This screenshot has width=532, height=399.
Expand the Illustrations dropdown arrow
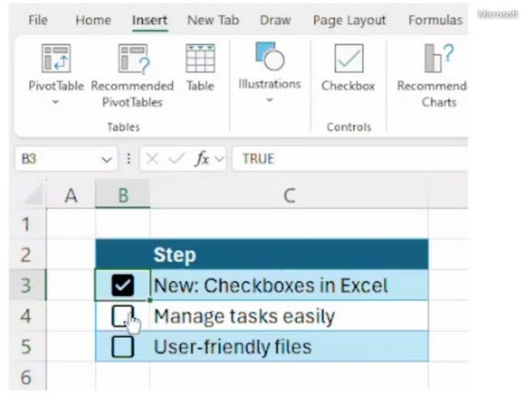pos(270,99)
